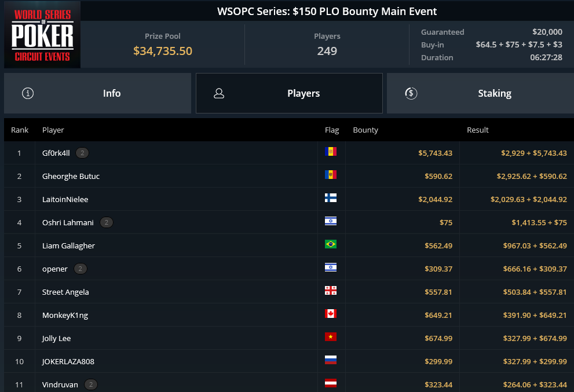Click the Finland flag for LaitoinNielee
Image resolution: width=574 pixels, height=392 pixels.
click(331, 198)
